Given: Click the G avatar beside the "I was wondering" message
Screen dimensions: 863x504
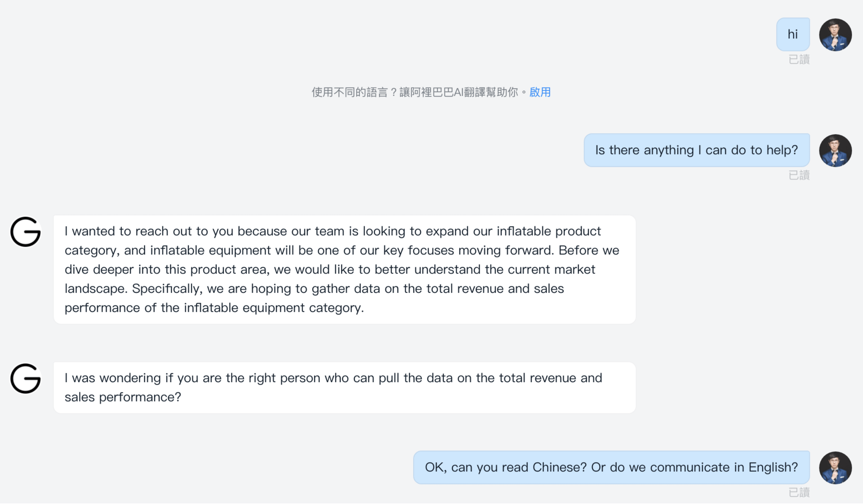Looking at the screenshot, I should [x=26, y=379].
